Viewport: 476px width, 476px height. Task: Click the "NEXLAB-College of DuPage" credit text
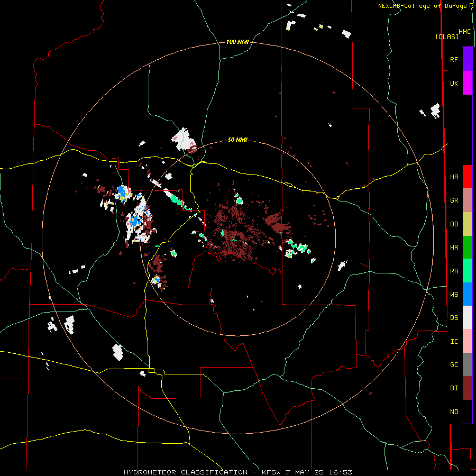pos(422,6)
